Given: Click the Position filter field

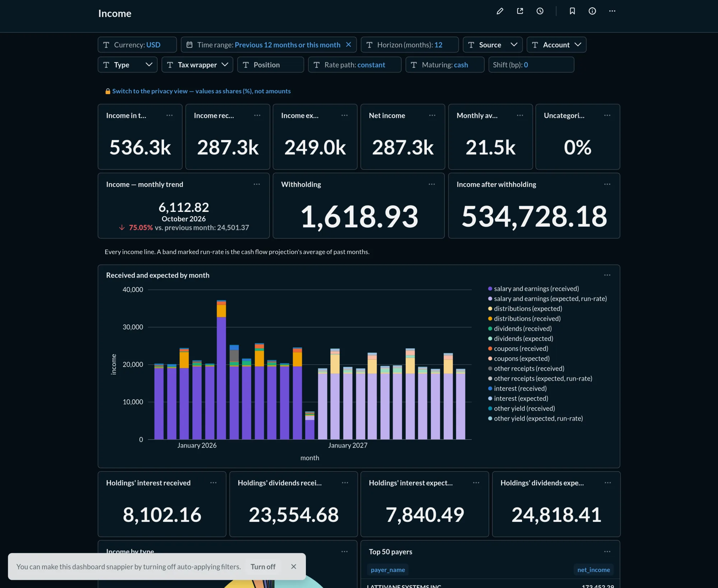Looking at the screenshot, I should coord(270,65).
